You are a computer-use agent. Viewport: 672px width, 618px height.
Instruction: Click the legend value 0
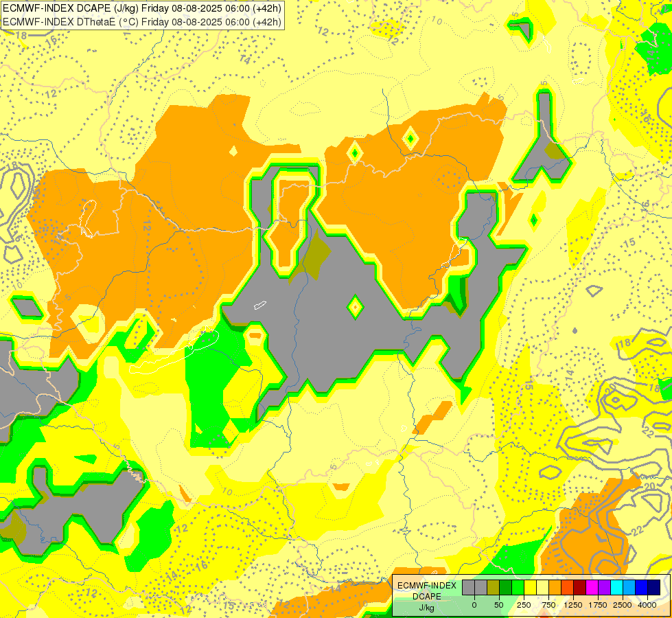[474, 605]
